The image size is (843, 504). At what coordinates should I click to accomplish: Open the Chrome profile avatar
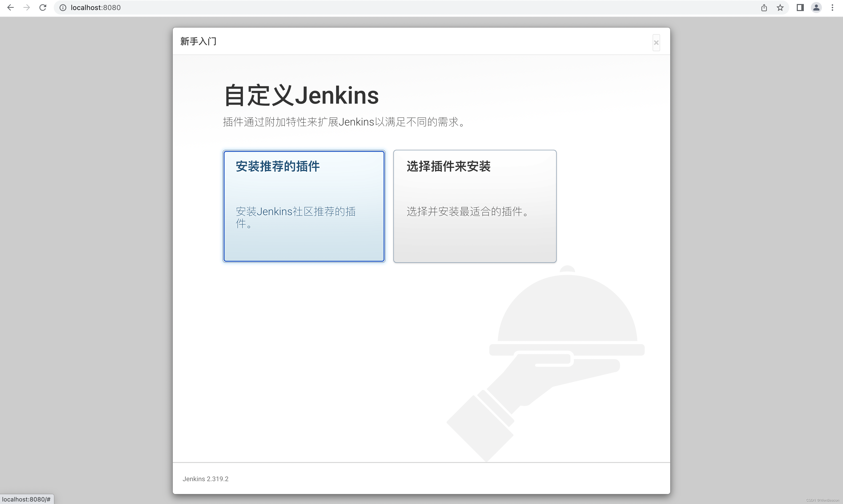click(x=816, y=8)
